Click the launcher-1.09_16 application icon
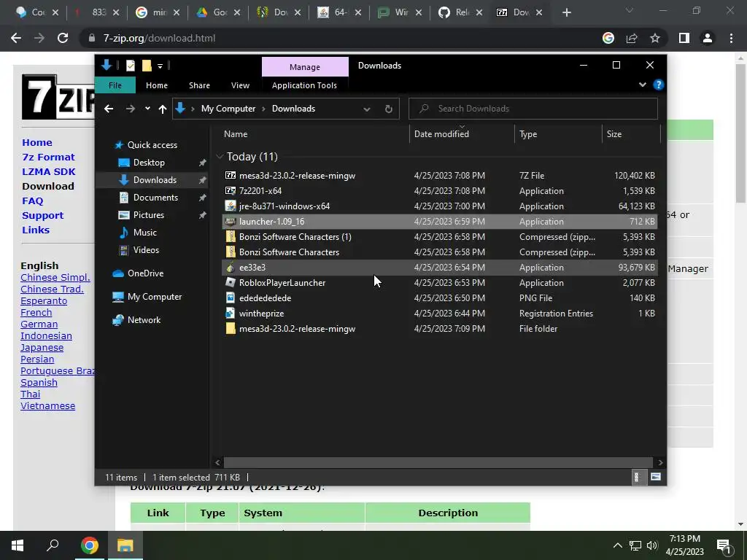Viewport: 747px width, 560px height. point(231,221)
